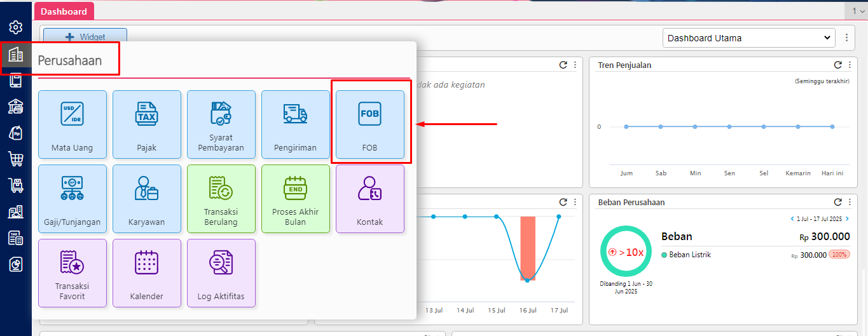Open the Mata Uang currency tile
Image resolution: width=868 pixels, height=336 pixels.
[72, 124]
